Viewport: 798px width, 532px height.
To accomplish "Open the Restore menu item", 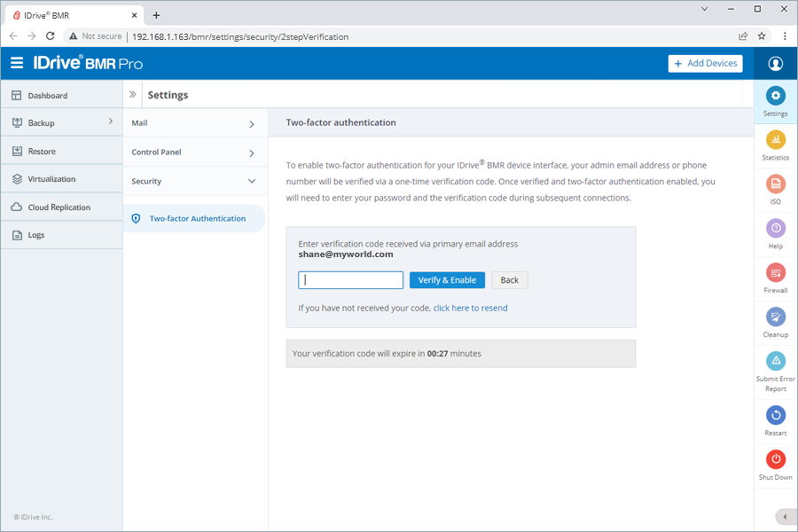I will tap(61, 152).
